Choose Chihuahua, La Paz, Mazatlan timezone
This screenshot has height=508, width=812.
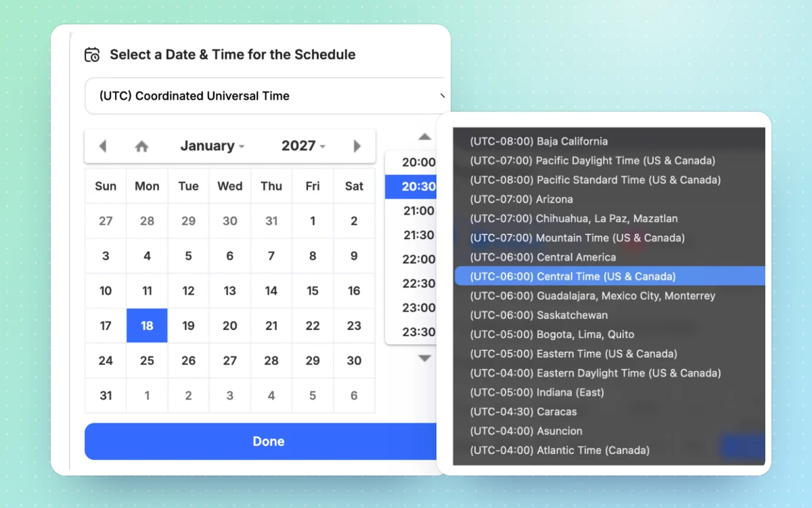point(610,219)
